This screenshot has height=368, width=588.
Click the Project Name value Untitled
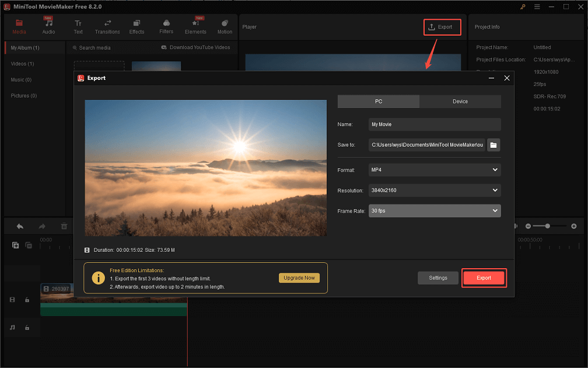pos(542,47)
